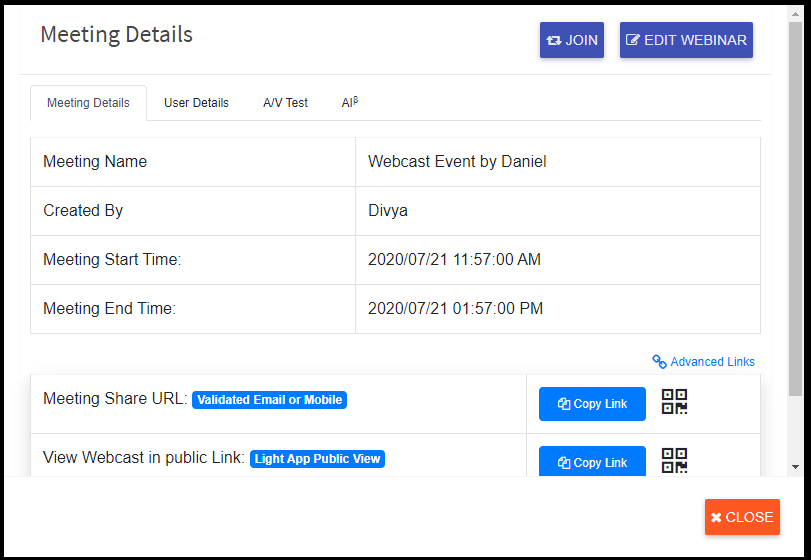Click the Meeting Details dialog heading
This screenshot has width=811, height=560.
(116, 35)
